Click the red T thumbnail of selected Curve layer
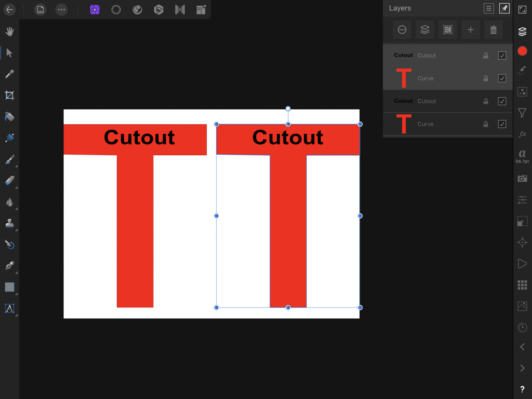The height and width of the screenshot is (399, 532). (404, 78)
